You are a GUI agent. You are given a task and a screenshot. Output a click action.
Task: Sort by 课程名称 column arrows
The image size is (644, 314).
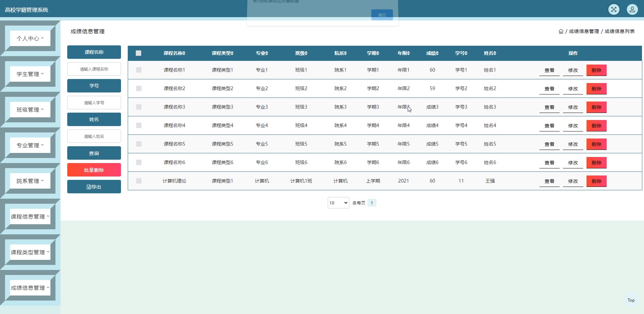pyautogui.click(x=184, y=53)
